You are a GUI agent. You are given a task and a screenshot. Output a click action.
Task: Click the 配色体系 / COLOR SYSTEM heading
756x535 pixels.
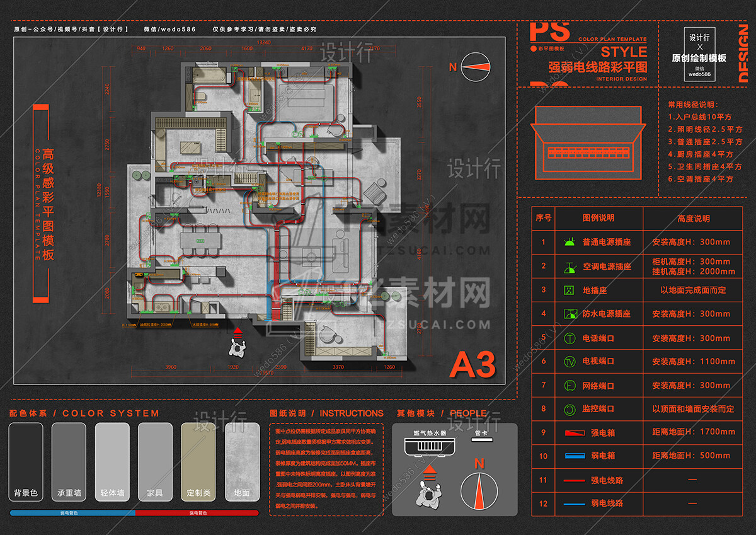(x=84, y=413)
